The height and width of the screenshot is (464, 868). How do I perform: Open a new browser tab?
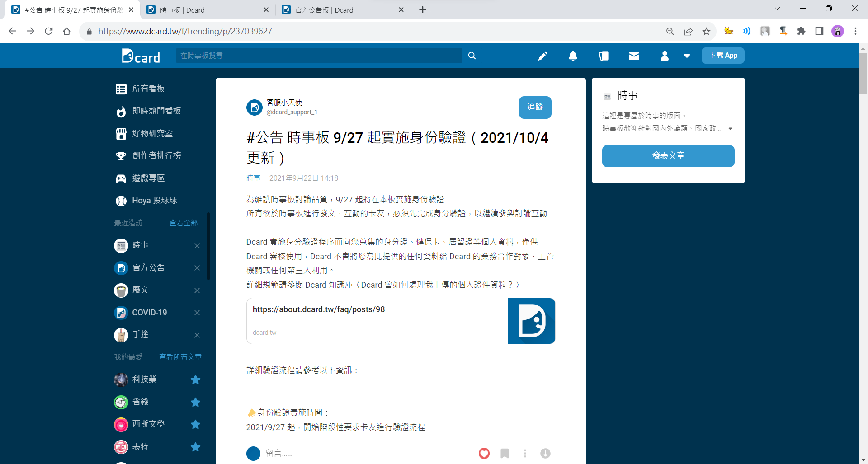click(423, 10)
